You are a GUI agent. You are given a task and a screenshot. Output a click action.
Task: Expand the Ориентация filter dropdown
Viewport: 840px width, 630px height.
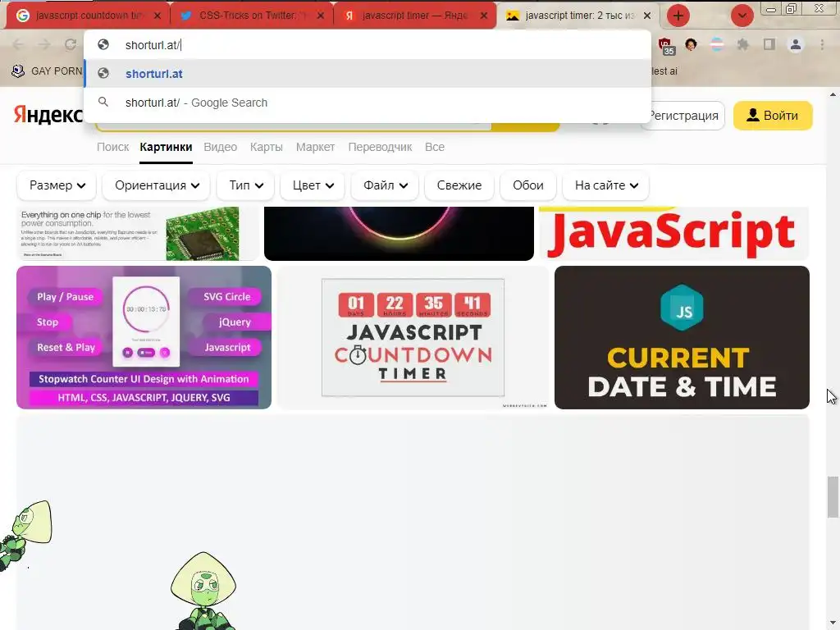coord(157,185)
